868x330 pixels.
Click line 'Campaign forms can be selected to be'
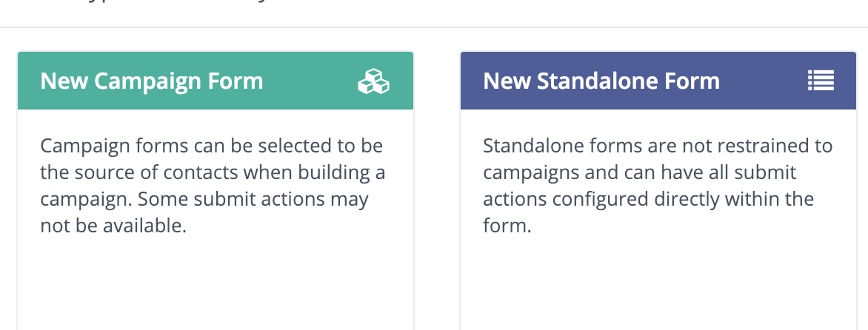(x=212, y=146)
